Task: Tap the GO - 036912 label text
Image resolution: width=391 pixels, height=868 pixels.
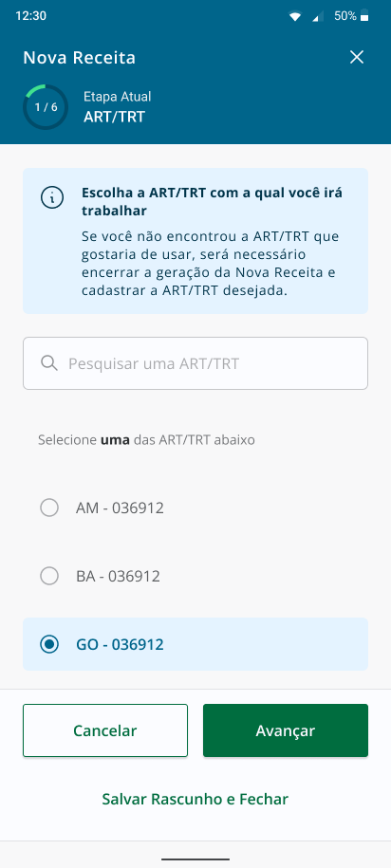Action: (x=120, y=644)
